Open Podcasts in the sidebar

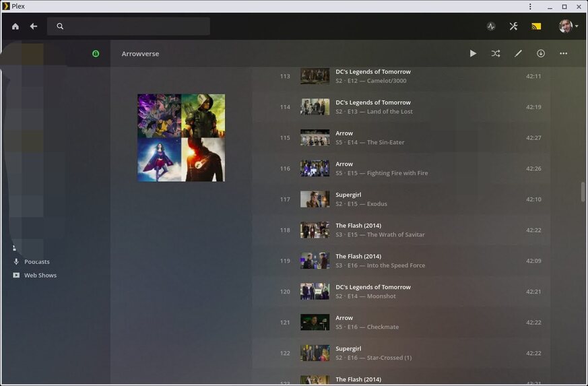37,262
